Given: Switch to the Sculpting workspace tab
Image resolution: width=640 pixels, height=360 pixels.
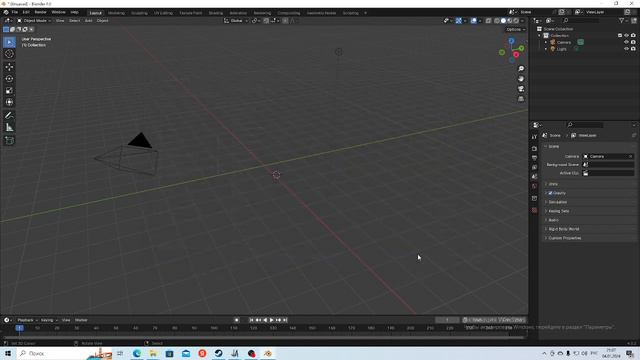Looking at the screenshot, I should pyautogui.click(x=139, y=13).
